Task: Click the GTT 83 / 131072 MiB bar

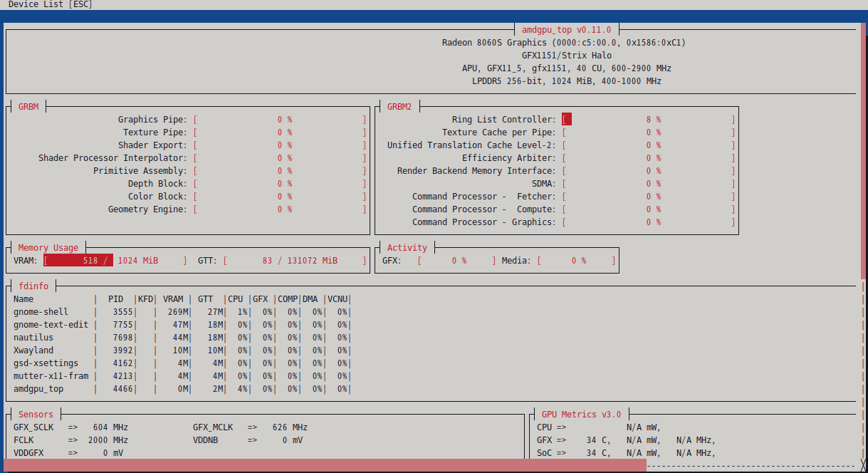Action: [x=295, y=261]
